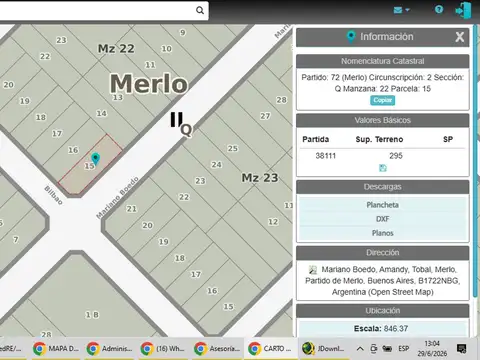480x360 pixels.
Task: Open the help question mark icon
Action: (439, 9)
